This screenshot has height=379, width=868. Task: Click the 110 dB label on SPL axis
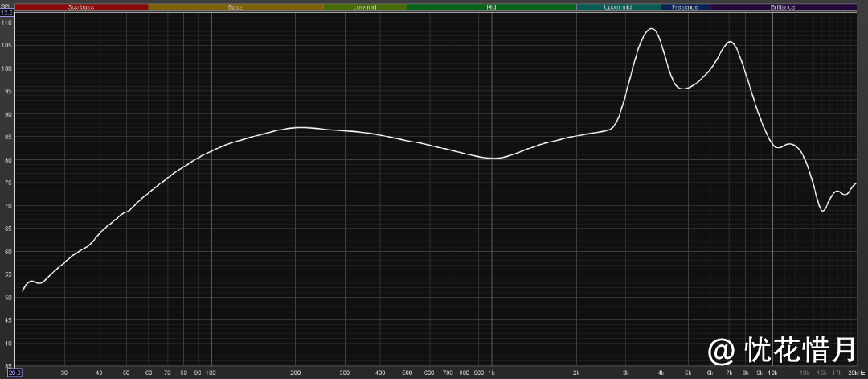(x=6, y=23)
